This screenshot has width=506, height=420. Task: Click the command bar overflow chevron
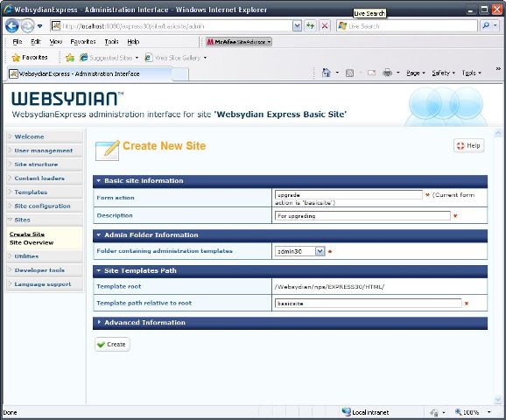pos(498,69)
